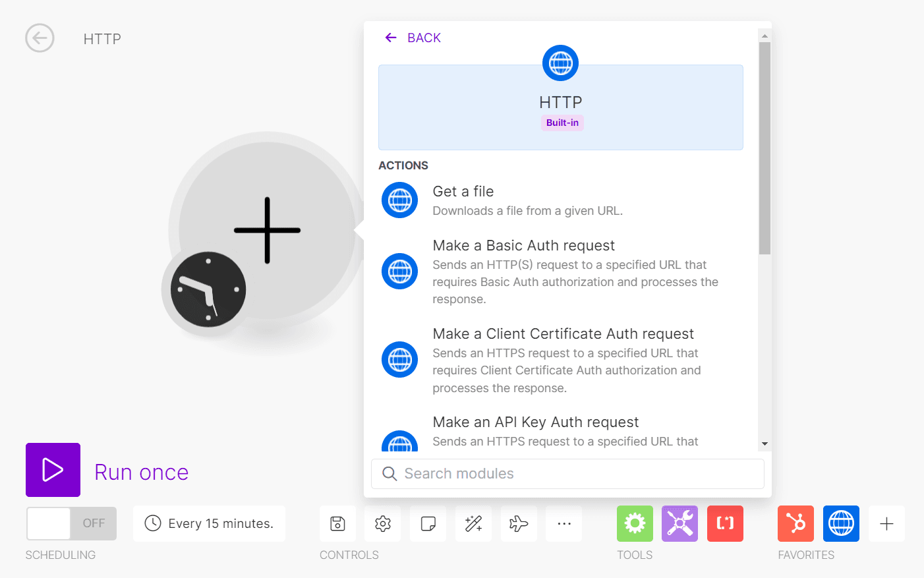
Task: Select the Get a file action
Action: (x=463, y=191)
